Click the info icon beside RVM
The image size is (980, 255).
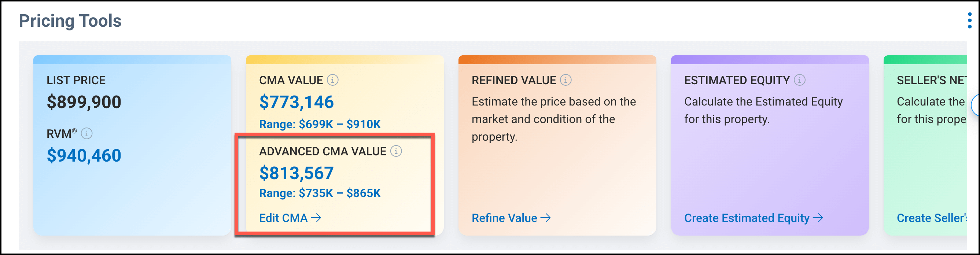click(87, 134)
